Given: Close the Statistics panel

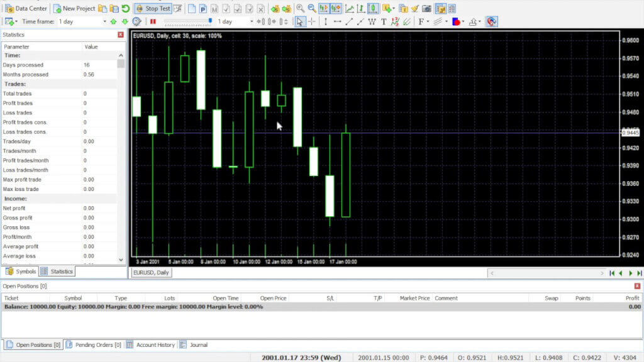Looking at the screenshot, I should pyautogui.click(x=120, y=35).
